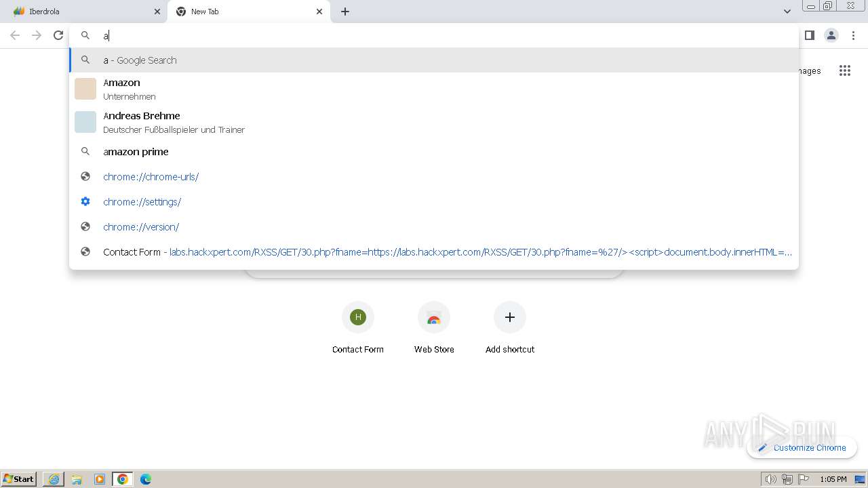This screenshot has height=488, width=868.
Task: Open chrome://settings/ suggestion
Action: point(434,202)
